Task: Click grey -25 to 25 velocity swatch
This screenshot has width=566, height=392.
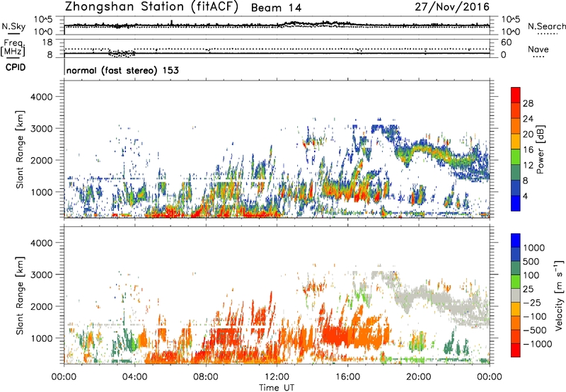Action: tap(516, 296)
